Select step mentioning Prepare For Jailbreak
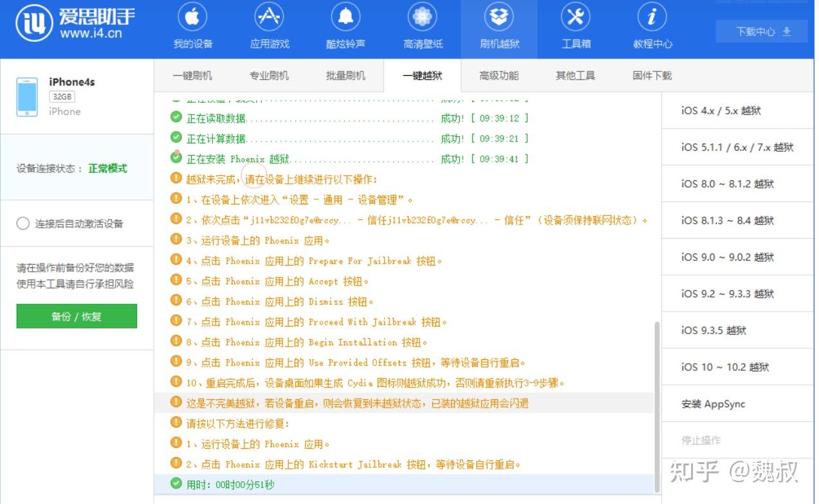The height and width of the screenshot is (504, 819). tap(404, 261)
